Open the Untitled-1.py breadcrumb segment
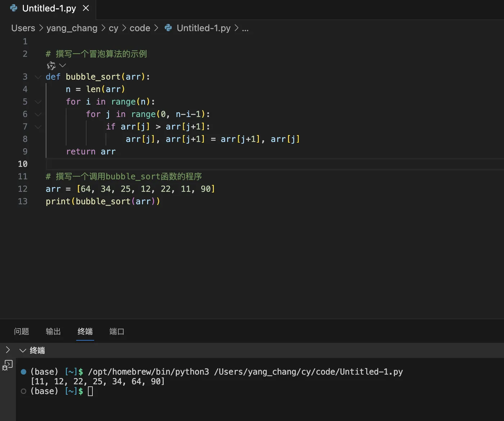This screenshot has width=504, height=421. pyautogui.click(x=203, y=28)
